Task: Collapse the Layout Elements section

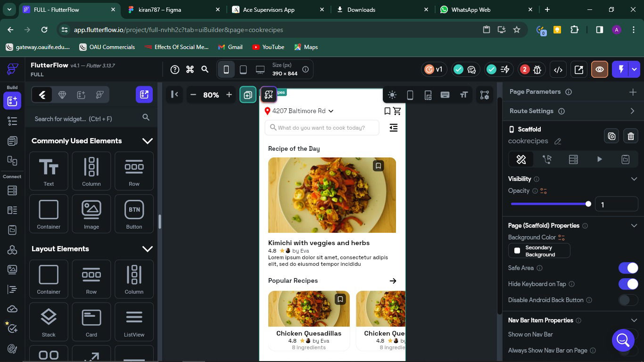Action: coord(148,249)
